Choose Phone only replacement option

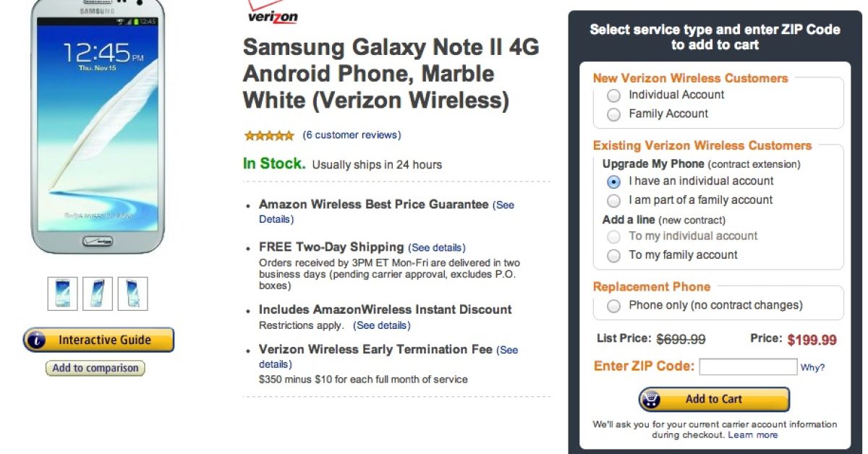(614, 306)
